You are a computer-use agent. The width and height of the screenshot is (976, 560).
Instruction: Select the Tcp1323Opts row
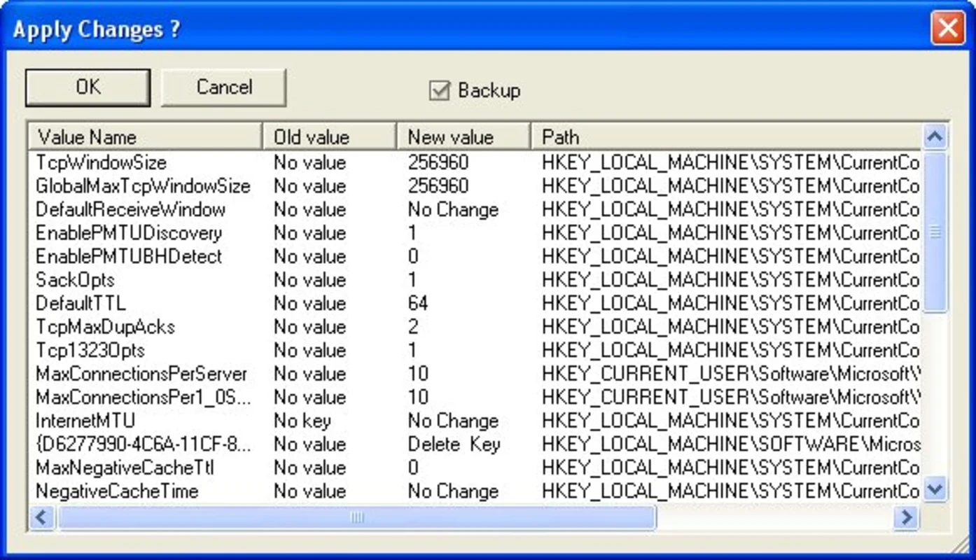(476, 350)
